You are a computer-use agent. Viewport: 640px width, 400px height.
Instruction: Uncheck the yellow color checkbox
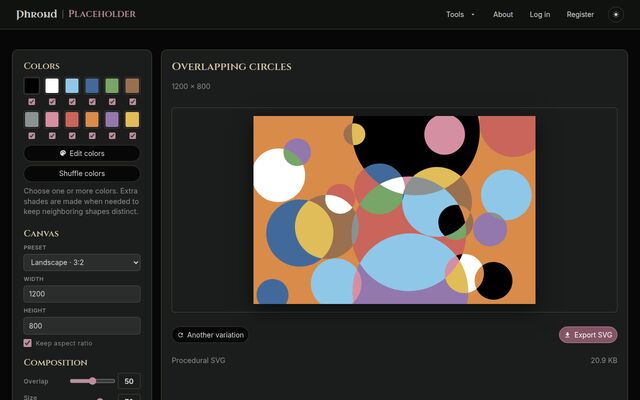pos(132,136)
